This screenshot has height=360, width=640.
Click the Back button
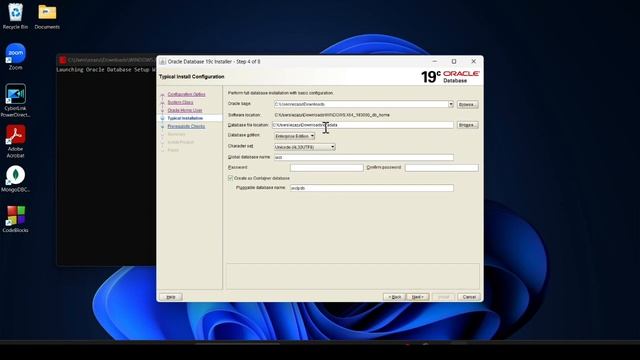394,297
